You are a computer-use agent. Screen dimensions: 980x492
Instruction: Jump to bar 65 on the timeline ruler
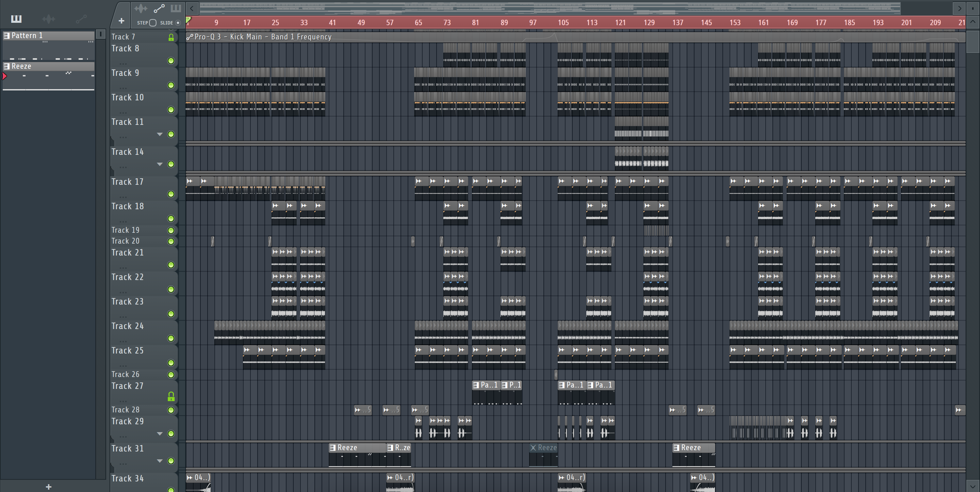point(418,22)
